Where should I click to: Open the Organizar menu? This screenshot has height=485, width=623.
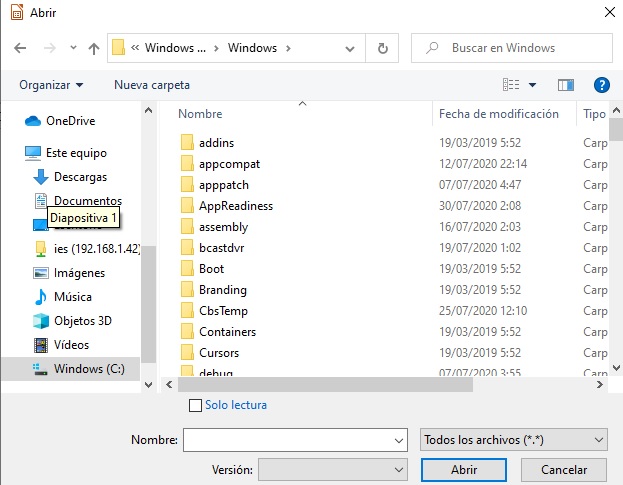point(51,85)
